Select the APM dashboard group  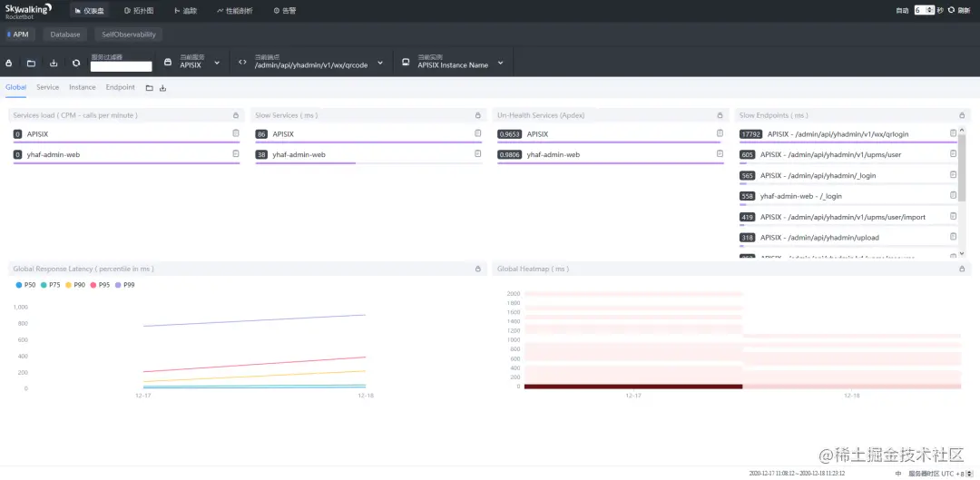pos(19,34)
